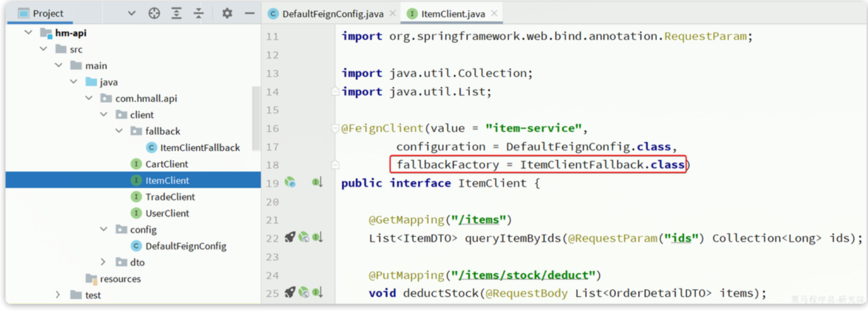Viewport: 868px width, 312px height.
Task: Click the hm-api module folder icon
Action: [45, 33]
